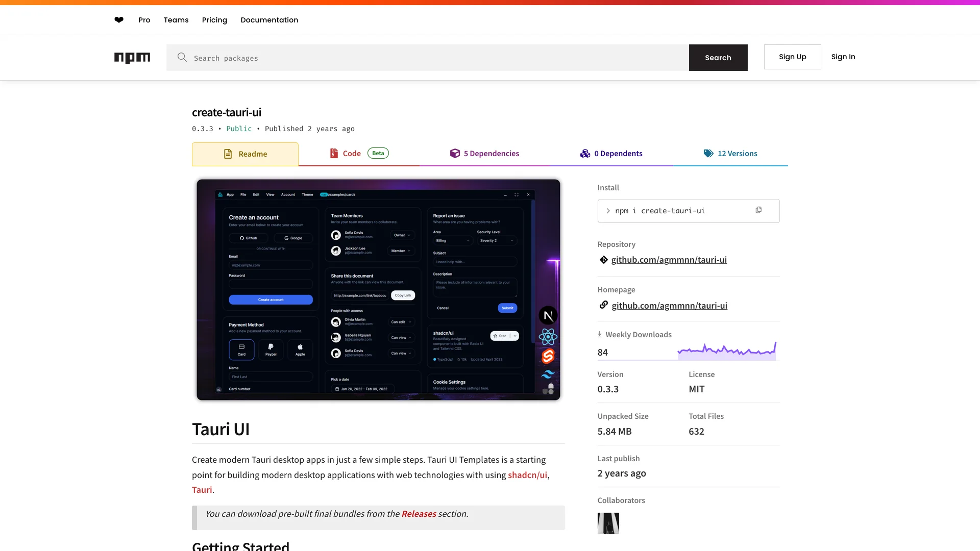This screenshot has height=551, width=980.
Task: Click the Search button
Action: 718,58
